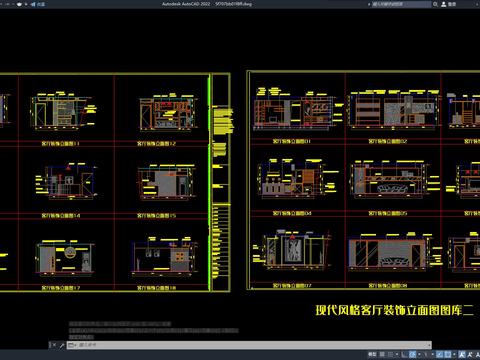Switch to the Model space button
The width and height of the screenshot is (480, 360).
point(372,354)
